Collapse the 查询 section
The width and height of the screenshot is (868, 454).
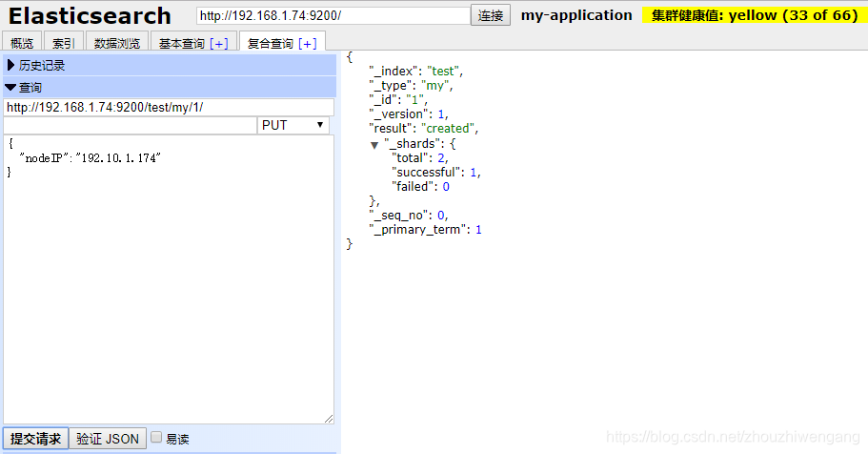[x=170, y=88]
